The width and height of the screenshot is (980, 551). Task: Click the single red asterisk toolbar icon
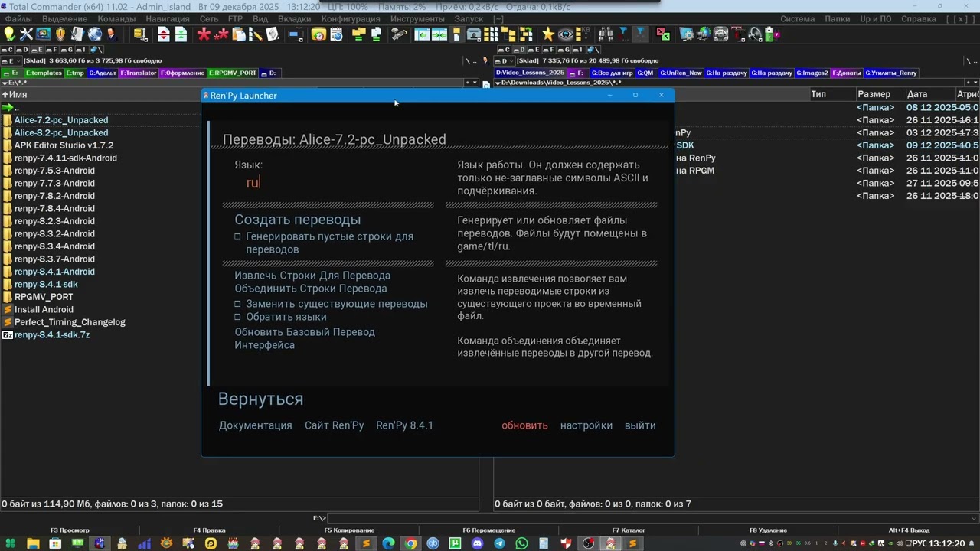coord(204,34)
